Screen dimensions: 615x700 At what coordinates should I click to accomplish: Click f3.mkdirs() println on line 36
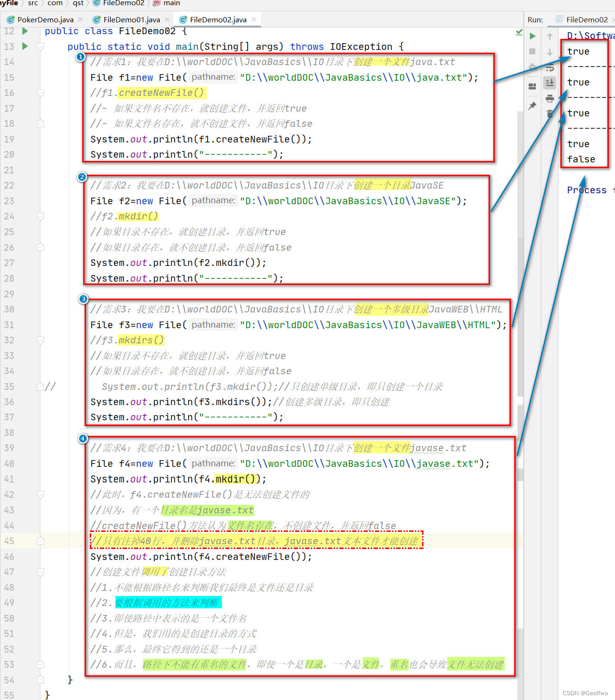(181, 402)
